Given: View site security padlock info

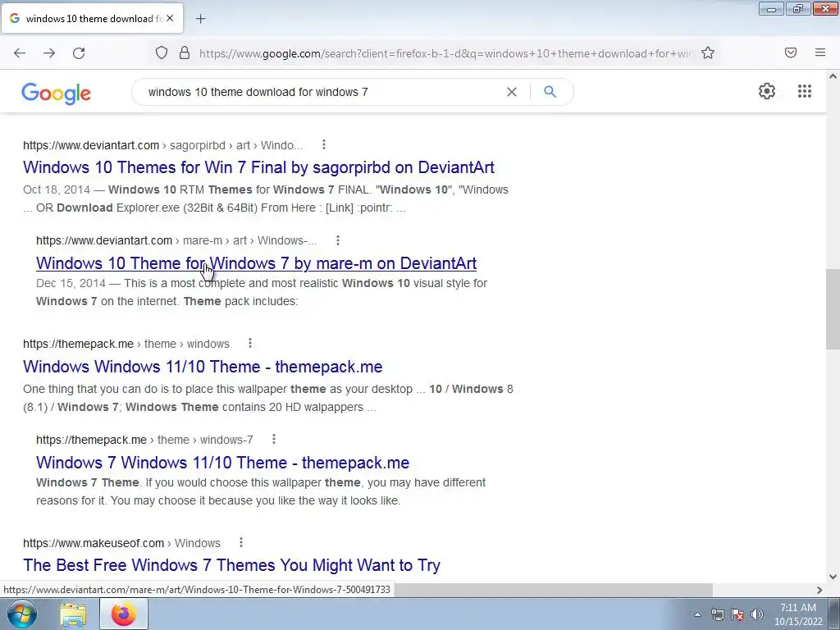Looking at the screenshot, I should point(185,52).
